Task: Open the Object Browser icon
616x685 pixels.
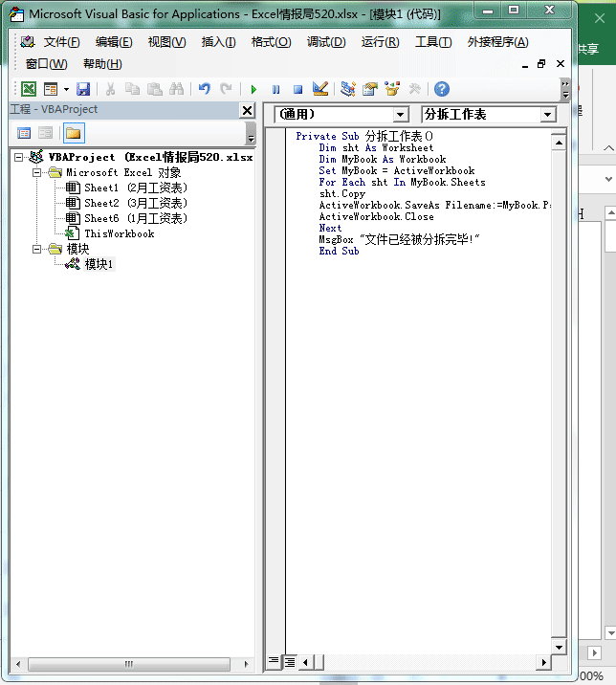Action: [392, 89]
